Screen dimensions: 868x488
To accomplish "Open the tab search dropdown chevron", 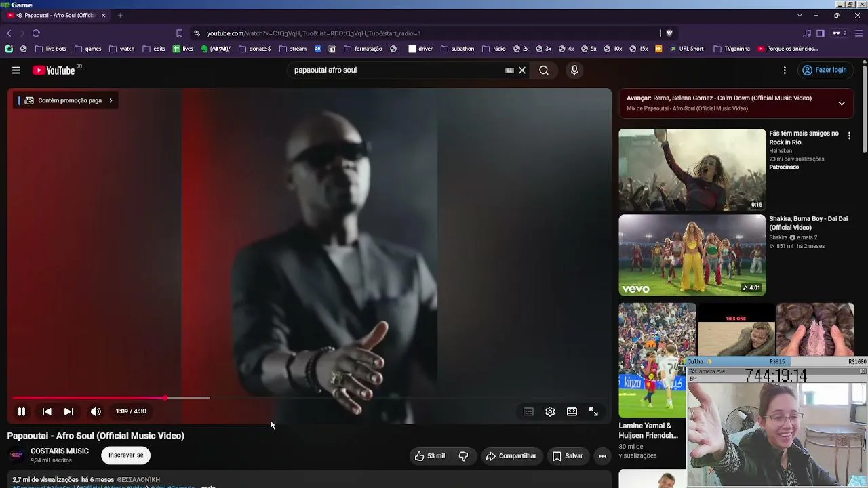I will pos(800,16).
